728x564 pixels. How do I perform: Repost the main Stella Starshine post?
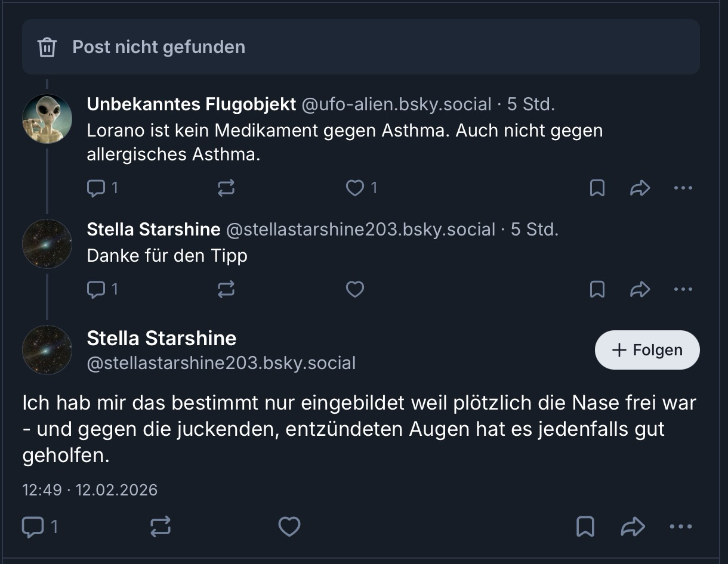[160, 526]
